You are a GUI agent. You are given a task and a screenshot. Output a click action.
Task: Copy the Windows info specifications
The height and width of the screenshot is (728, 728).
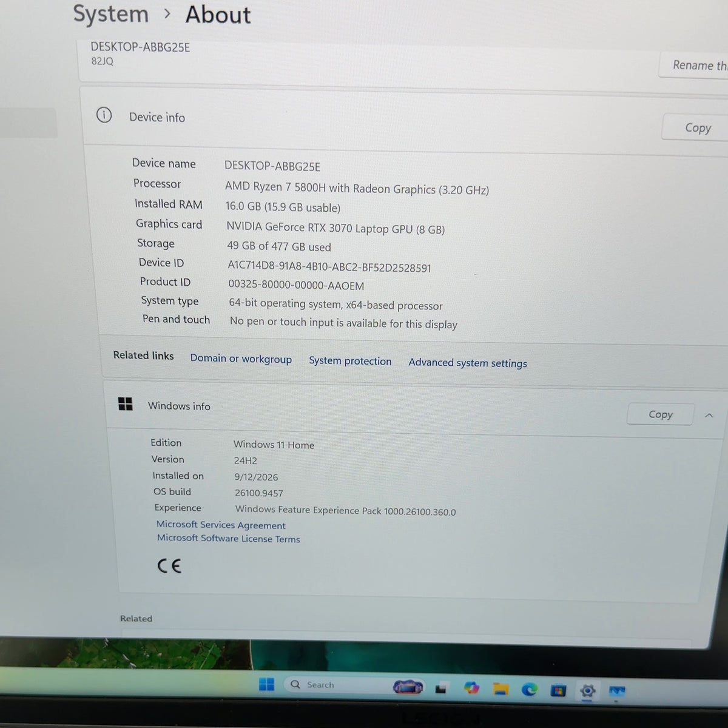tap(660, 414)
